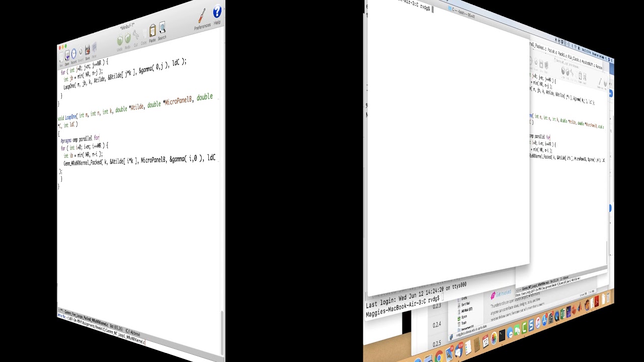Open App Store icon in the Dock
644x362 pixels.
(544, 320)
